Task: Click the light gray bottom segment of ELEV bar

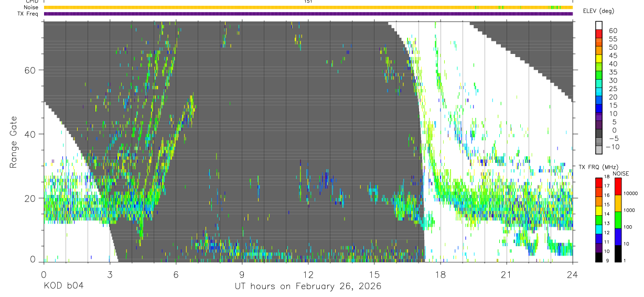Action: [599, 150]
